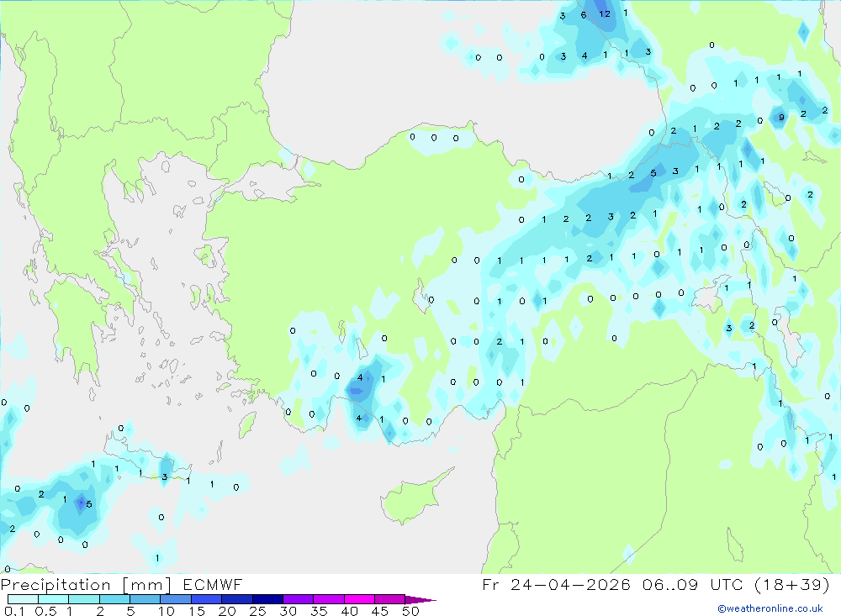Select the 25–30 mm navy legend swatch
This screenshot has width=841, height=616.
[x=267, y=599]
